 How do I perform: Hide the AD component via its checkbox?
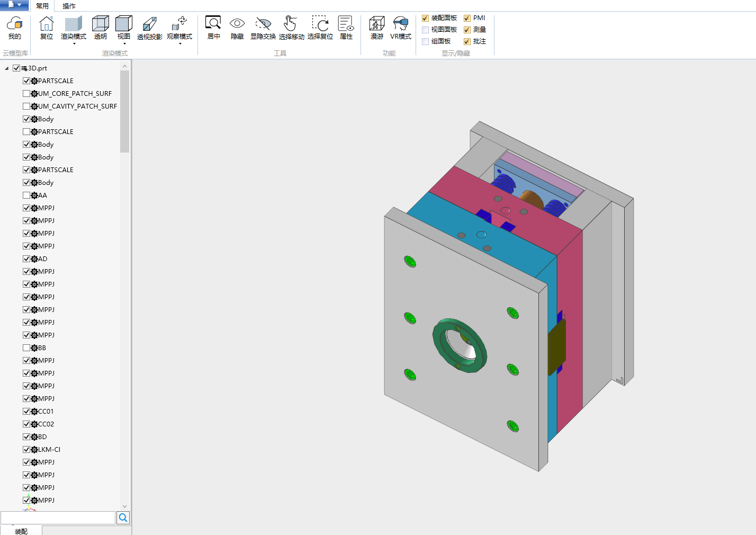point(26,259)
